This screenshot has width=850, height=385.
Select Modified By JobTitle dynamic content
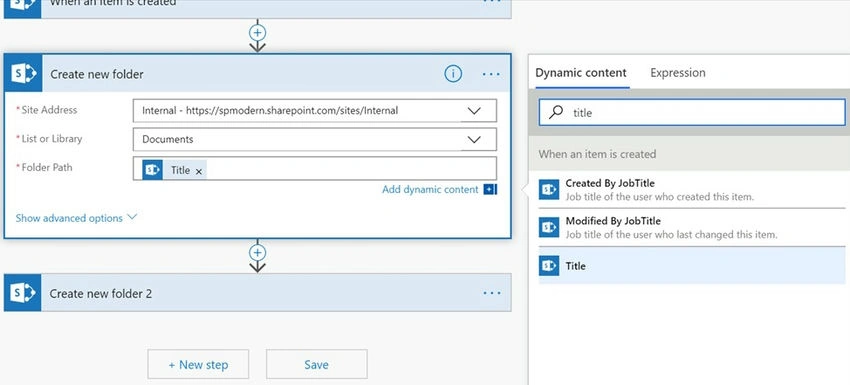coord(692,227)
